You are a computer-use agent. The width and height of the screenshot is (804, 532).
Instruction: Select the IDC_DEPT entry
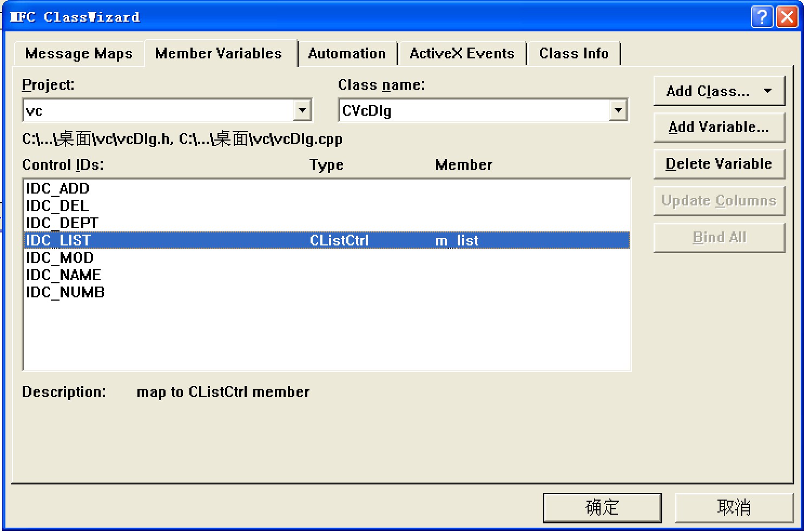62,223
